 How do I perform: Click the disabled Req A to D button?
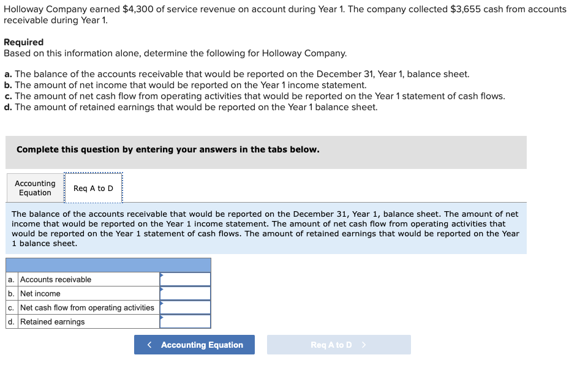(339, 345)
